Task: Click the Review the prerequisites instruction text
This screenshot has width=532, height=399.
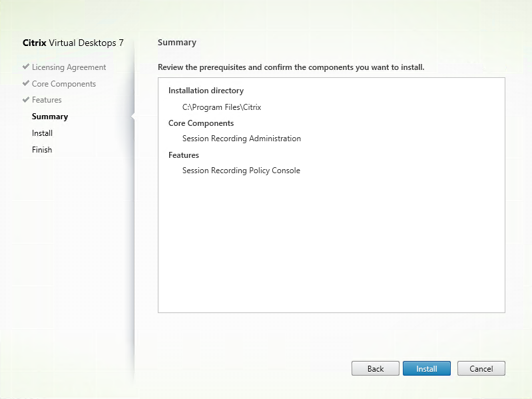Action: 291,67
